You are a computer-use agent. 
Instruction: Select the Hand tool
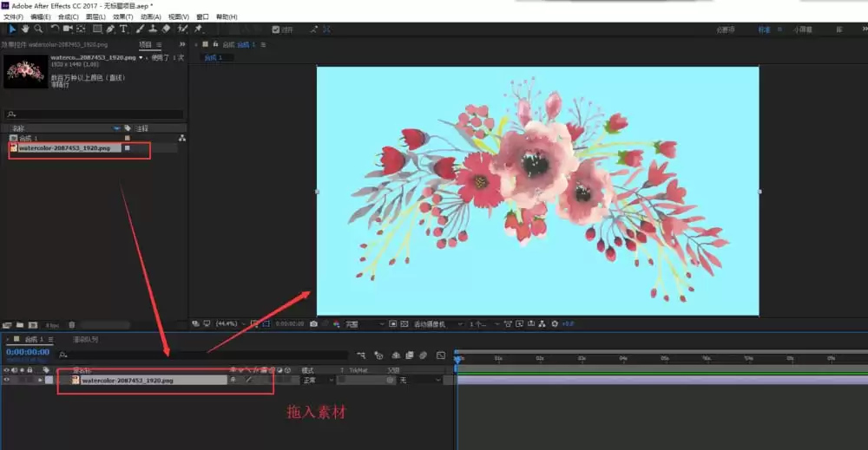[25, 29]
